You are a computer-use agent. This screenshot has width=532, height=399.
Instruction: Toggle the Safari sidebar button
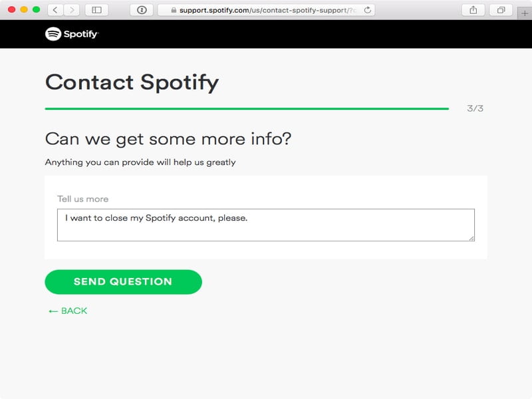[96, 10]
